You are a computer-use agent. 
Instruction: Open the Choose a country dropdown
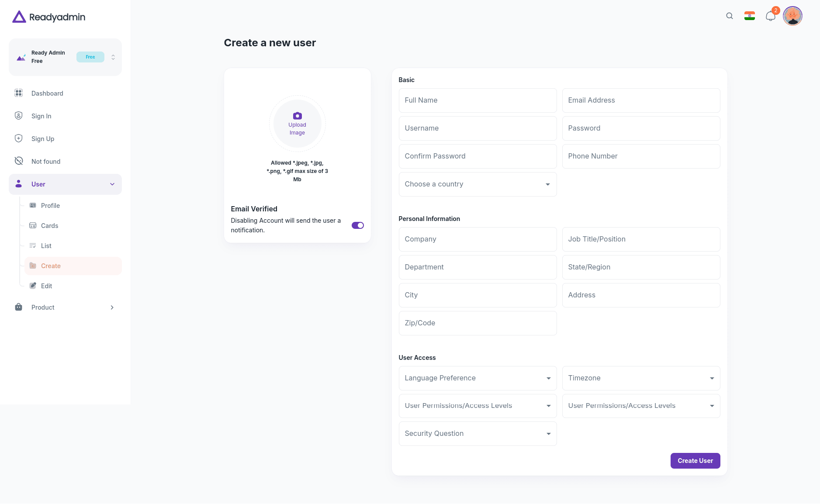coord(477,184)
